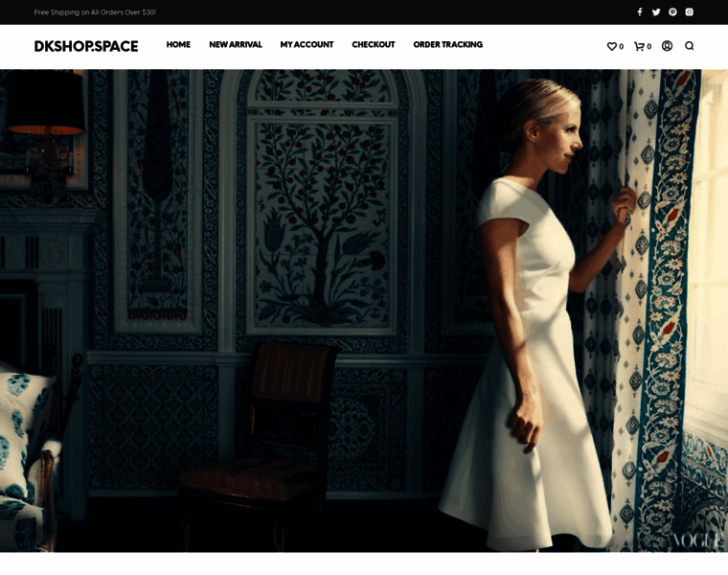This screenshot has width=728, height=575.
Task: Open the My Account menu item
Action: [307, 45]
